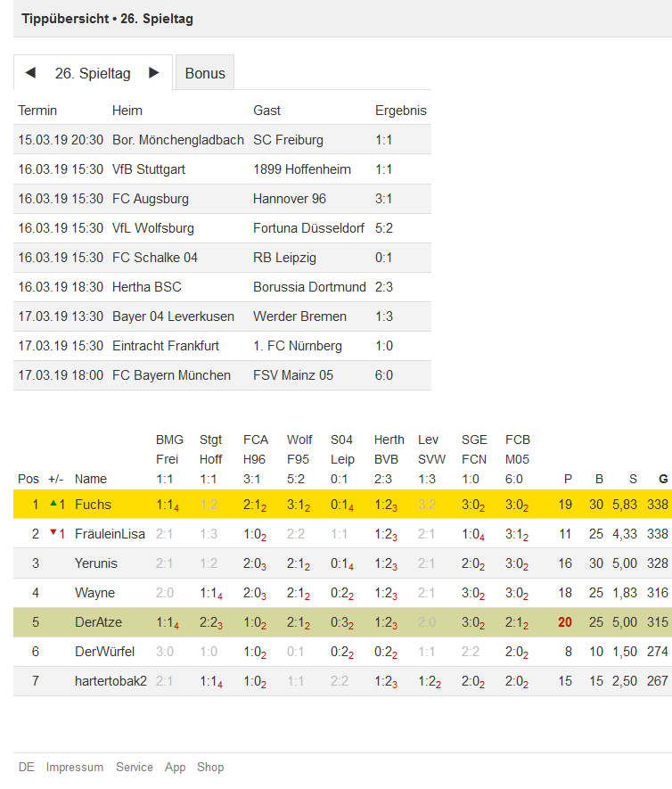
Task: Select Yerunis in the ranking list
Action: tap(96, 563)
